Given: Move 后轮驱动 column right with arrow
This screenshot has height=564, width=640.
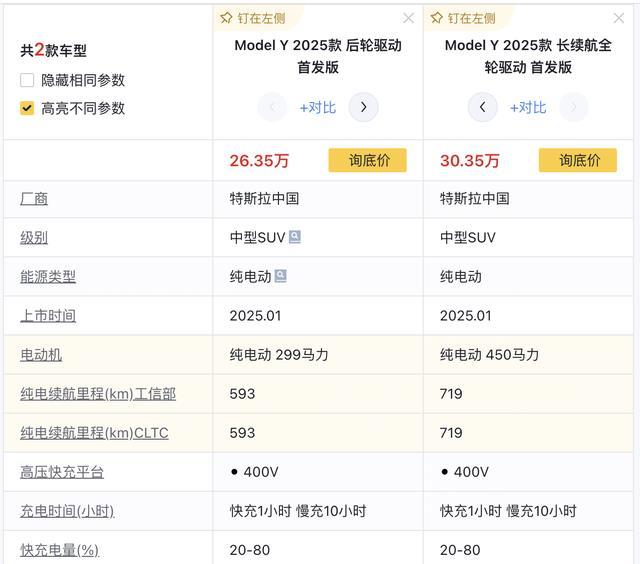Looking at the screenshot, I should point(363,107).
